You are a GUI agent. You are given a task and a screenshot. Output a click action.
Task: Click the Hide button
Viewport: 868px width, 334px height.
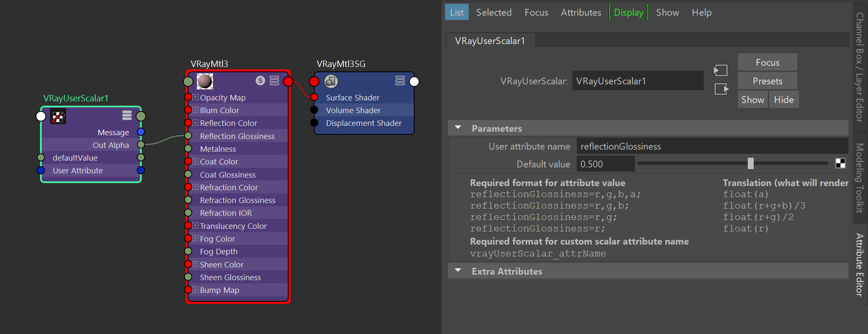tap(784, 100)
